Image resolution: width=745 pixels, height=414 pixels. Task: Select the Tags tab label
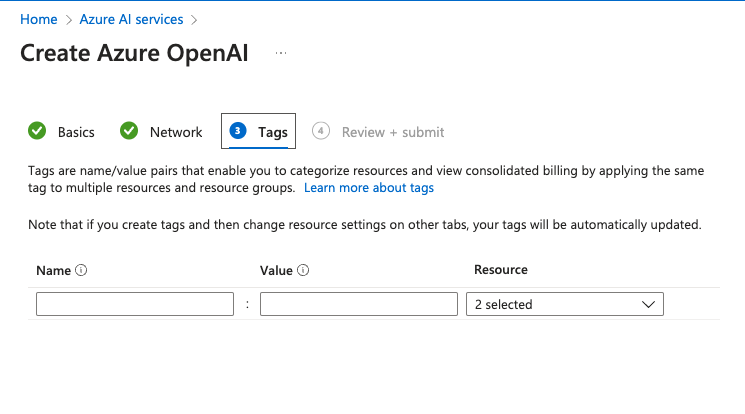(x=272, y=132)
